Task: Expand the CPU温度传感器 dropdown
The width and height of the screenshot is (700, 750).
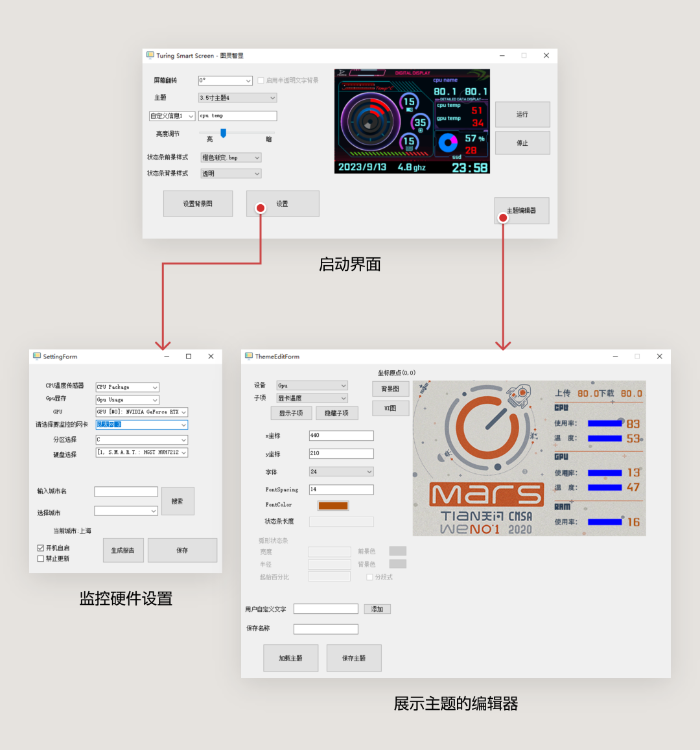Action: click(128, 387)
